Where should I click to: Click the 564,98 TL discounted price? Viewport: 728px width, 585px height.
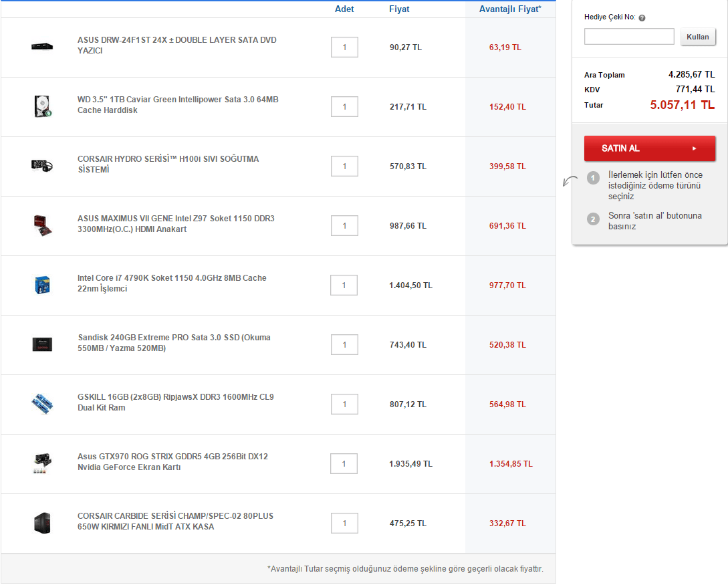pyautogui.click(x=507, y=404)
